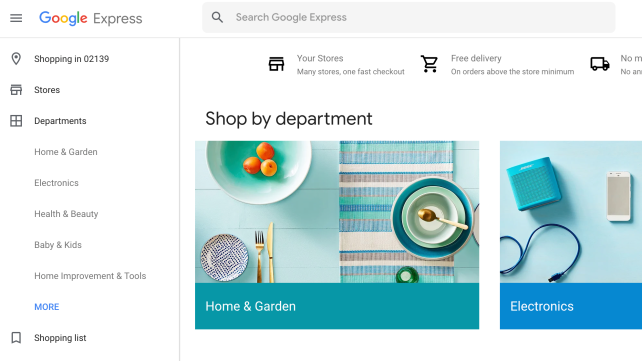The image size is (642, 361).
Task: Expand departments with MORE
Action: 47,307
